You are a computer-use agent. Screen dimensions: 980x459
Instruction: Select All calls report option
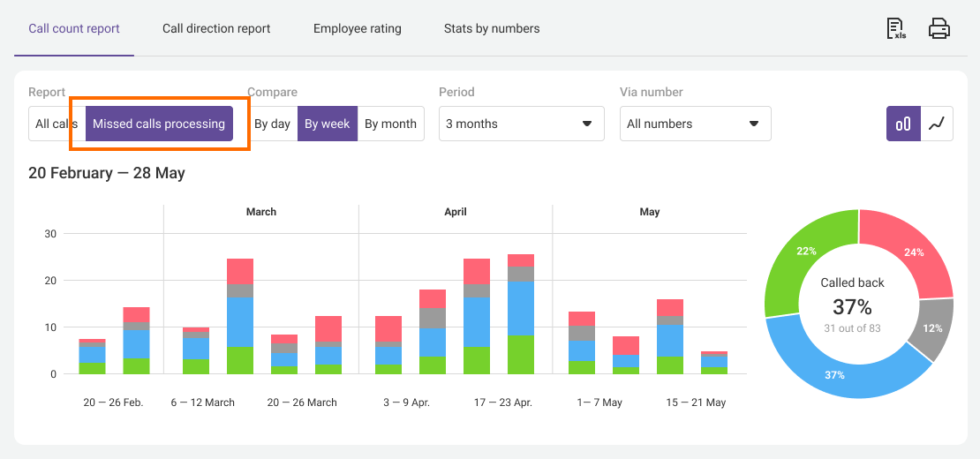pyautogui.click(x=55, y=124)
